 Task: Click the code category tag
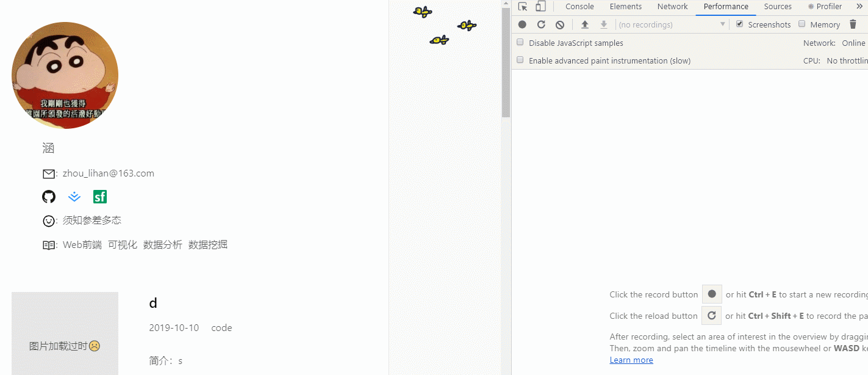coord(221,328)
